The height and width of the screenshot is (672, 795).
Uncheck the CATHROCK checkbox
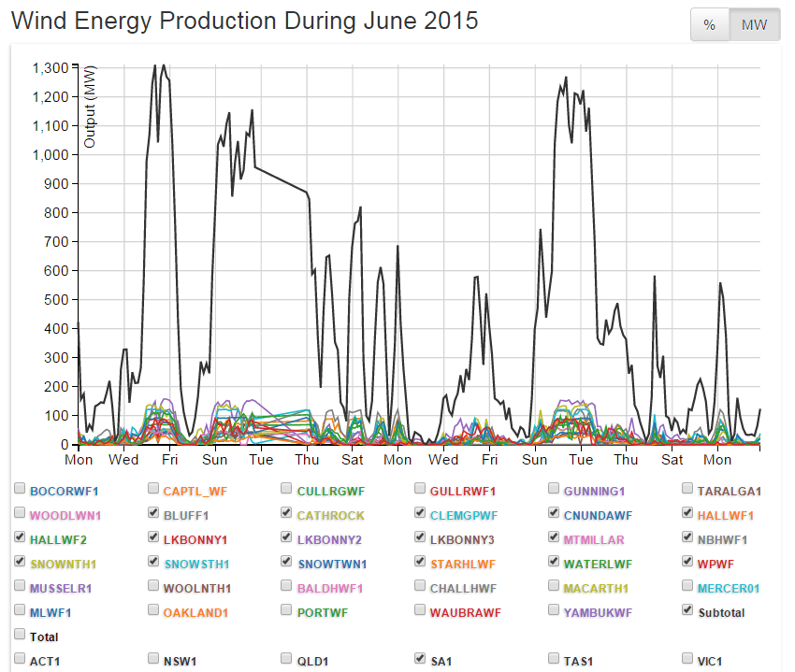pos(286,512)
